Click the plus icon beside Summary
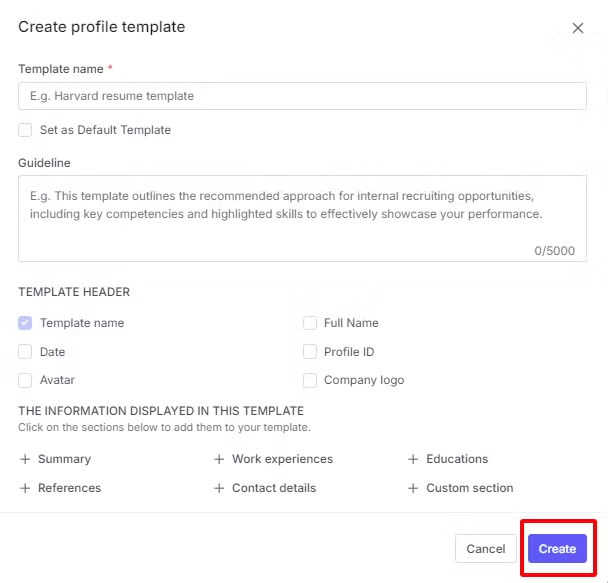The width and height of the screenshot is (608, 583). (x=25, y=459)
